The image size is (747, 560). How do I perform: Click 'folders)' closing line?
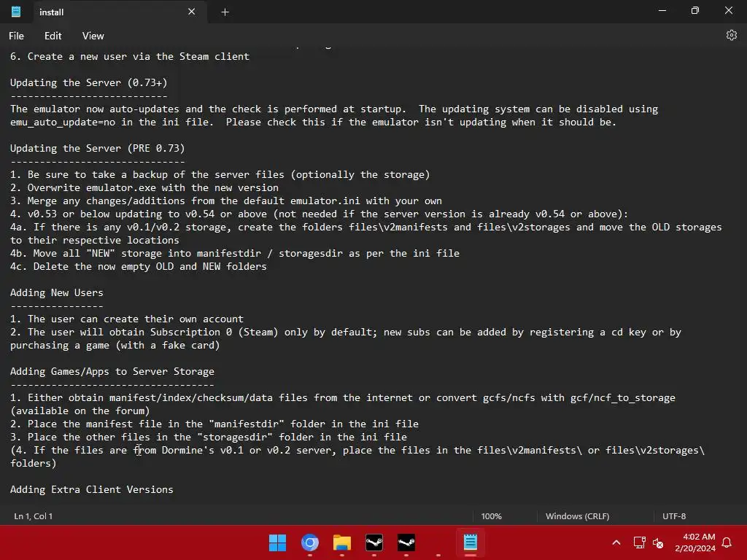pyautogui.click(x=34, y=463)
